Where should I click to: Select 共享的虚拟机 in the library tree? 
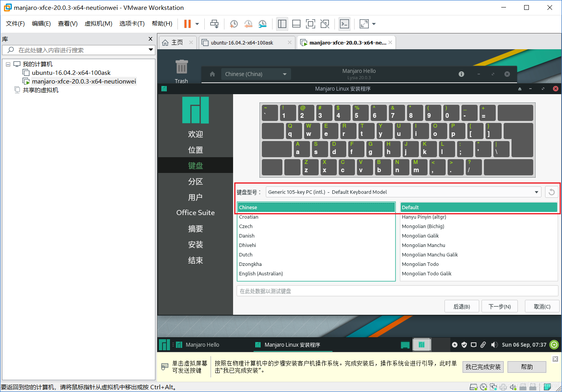pos(40,90)
